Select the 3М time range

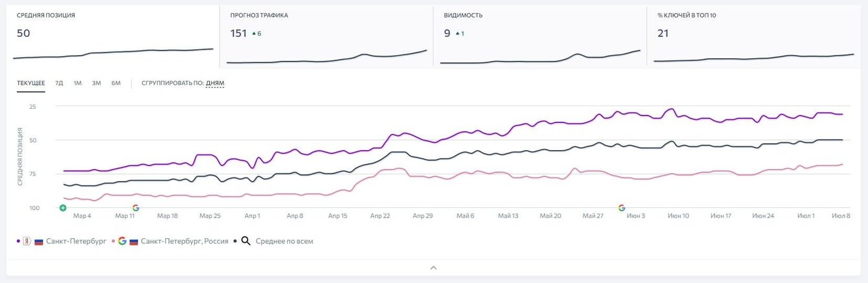(97, 83)
